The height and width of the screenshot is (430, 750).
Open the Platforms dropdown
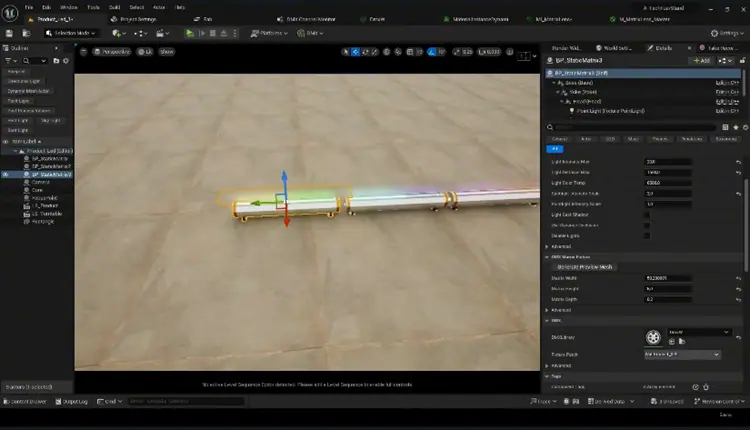coord(269,33)
